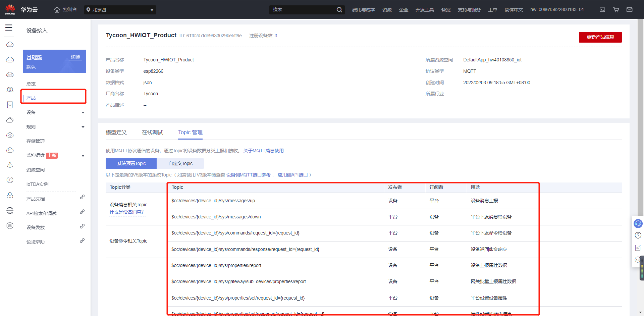Click the hexagon settings icon in left strip
644x316 pixels.
click(x=10, y=225)
